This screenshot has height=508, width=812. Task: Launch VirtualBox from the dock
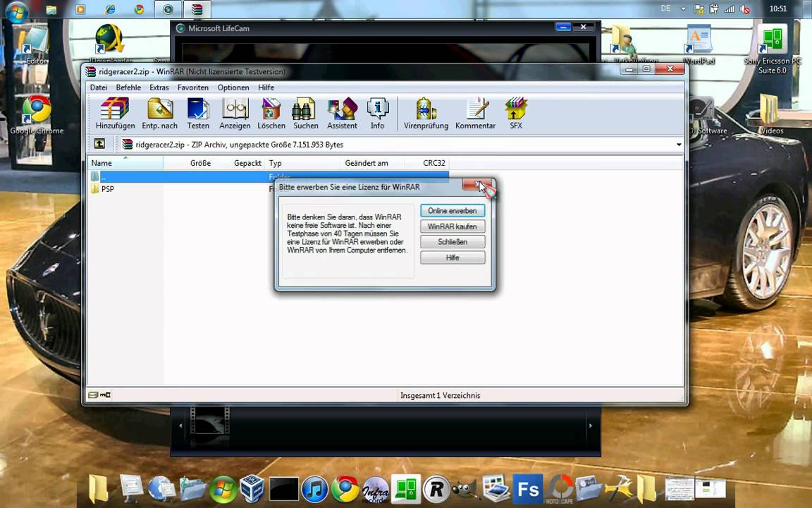tap(252, 490)
